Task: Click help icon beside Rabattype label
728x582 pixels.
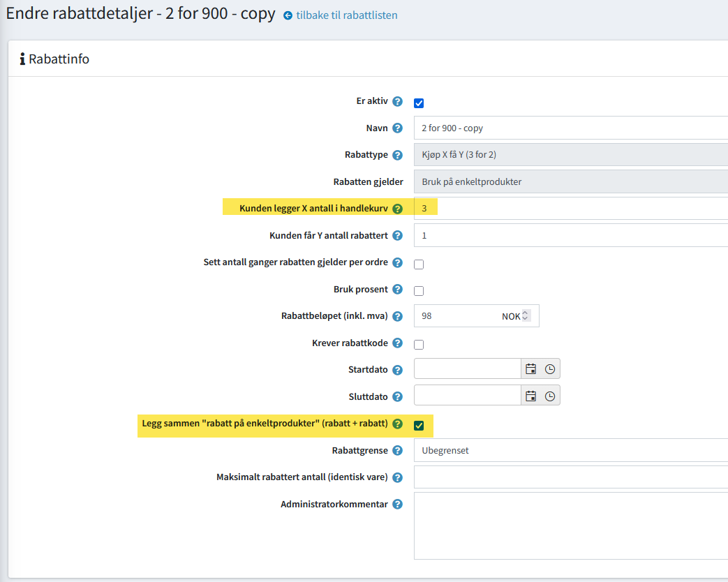Action: click(x=397, y=155)
